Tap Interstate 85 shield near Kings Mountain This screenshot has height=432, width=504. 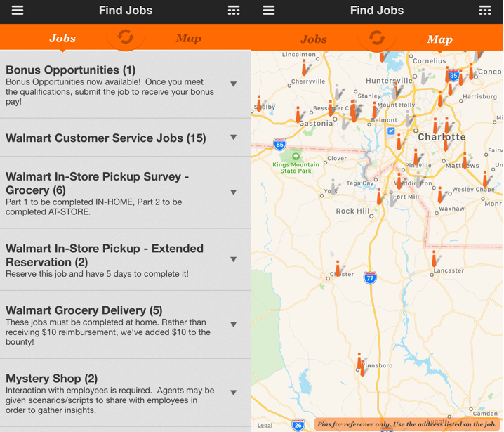point(279,144)
